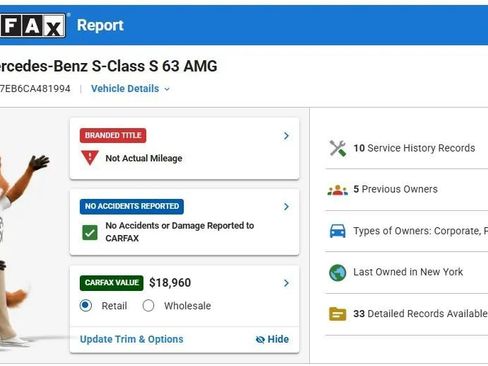Click the wrench service history icon
488x366 pixels.
coord(338,148)
